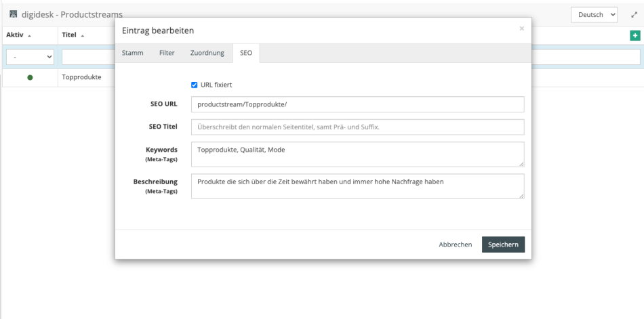
Task: Click the Beschreibung meta-tags textarea
Action: pyautogui.click(x=357, y=186)
